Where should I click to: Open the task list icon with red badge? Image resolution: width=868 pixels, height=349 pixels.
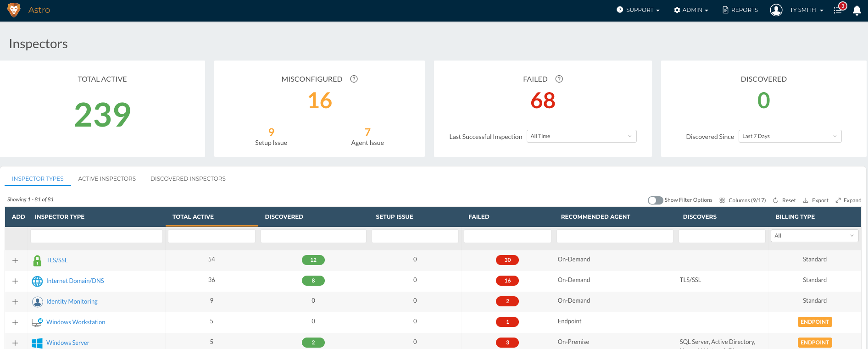click(838, 10)
